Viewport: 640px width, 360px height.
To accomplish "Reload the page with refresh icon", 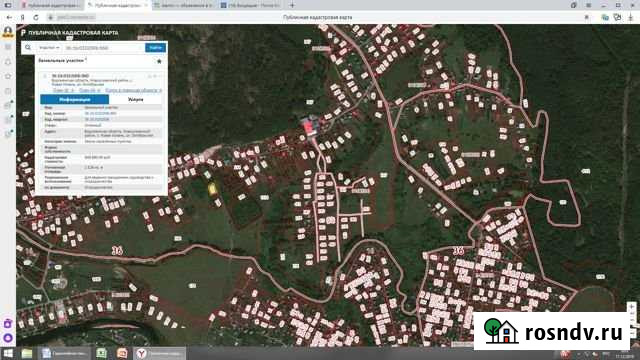I will pyautogui.click(x=36, y=17).
